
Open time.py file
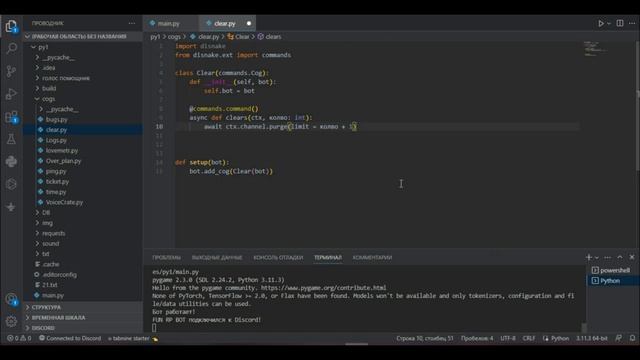point(82,192)
